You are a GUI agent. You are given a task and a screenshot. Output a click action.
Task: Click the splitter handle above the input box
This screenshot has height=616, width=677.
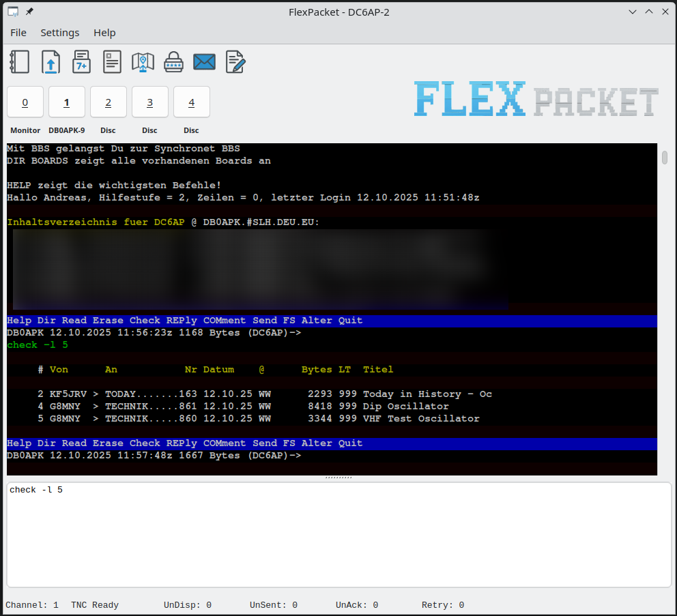(338, 478)
